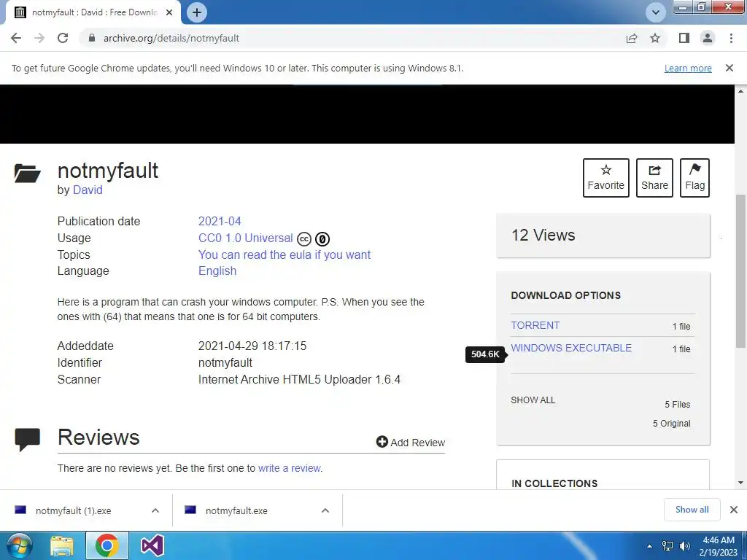
Task: Click Add Review link
Action: pyautogui.click(x=411, y=443)
